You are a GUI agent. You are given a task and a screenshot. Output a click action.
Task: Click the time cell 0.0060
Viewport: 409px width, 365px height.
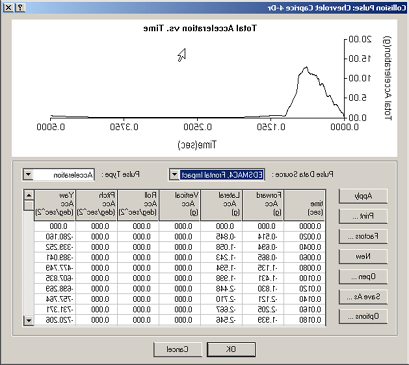pyautogui.click(x=304, y=257)
